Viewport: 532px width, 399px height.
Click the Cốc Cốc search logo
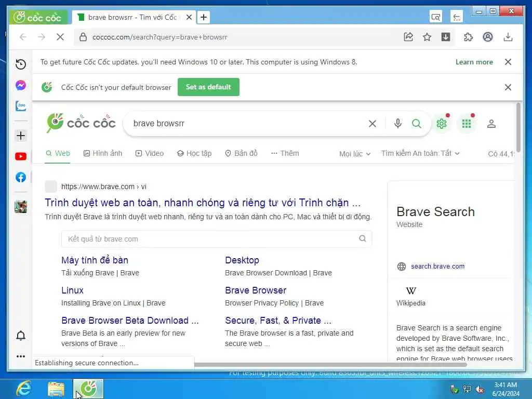point(81,123)
